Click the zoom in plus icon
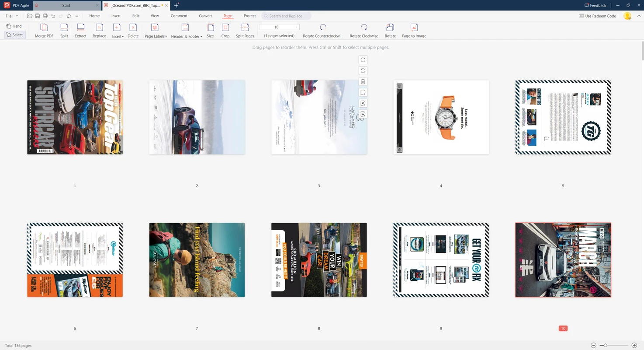 634,345
